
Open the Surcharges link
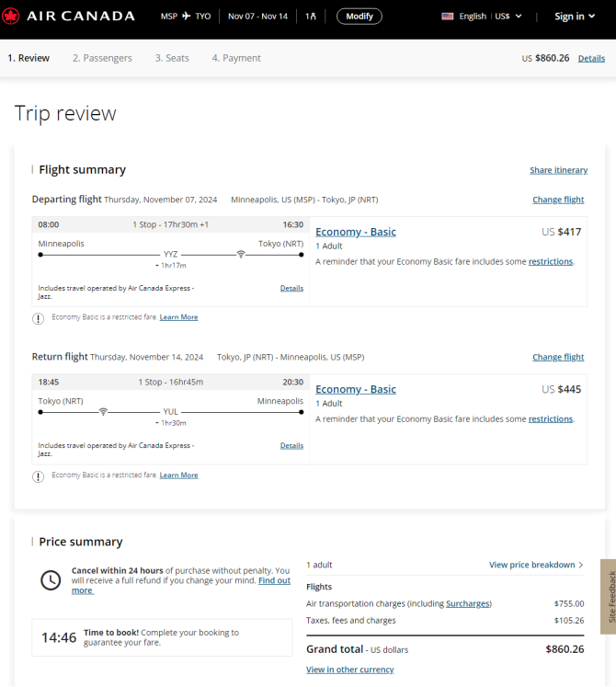pos(468,603)
